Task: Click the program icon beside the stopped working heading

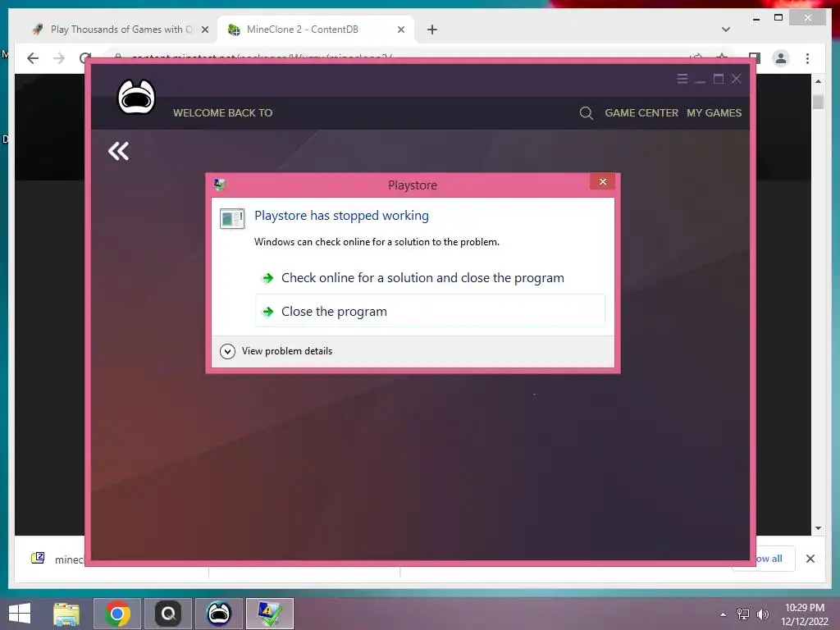Action: pos(232,218)
